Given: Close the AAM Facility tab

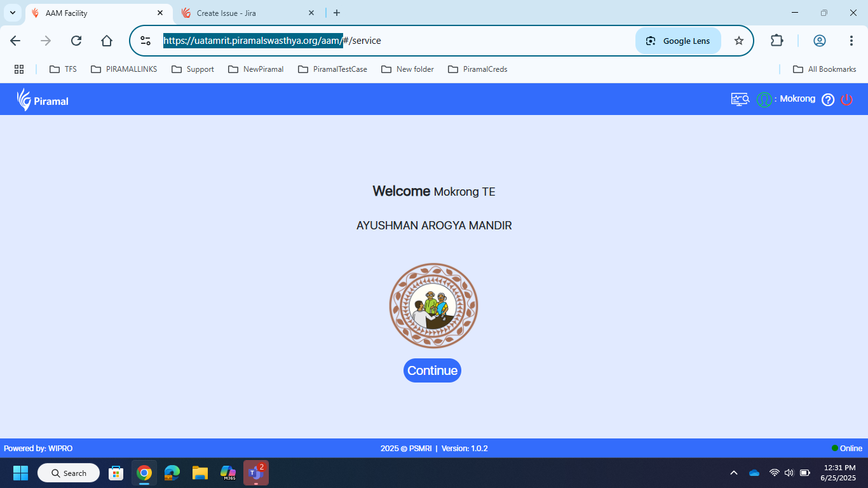Looking at the screenshot, I should pyautogui.click(x=160, y=13).
